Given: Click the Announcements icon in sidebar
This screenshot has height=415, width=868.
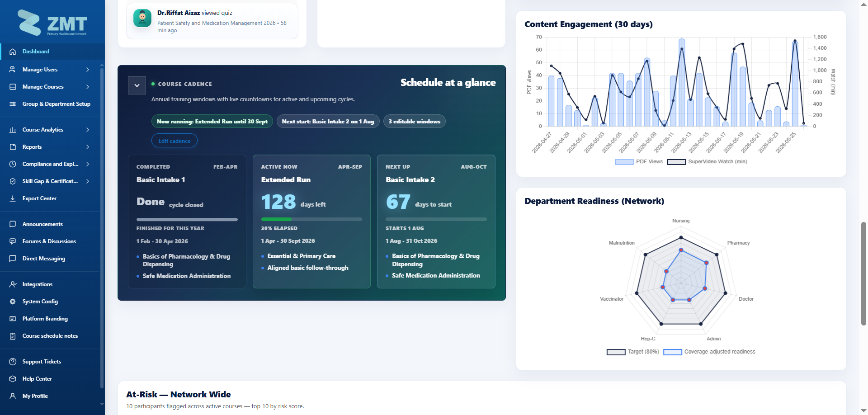Looking at the screenshot, I should (13, 224).
